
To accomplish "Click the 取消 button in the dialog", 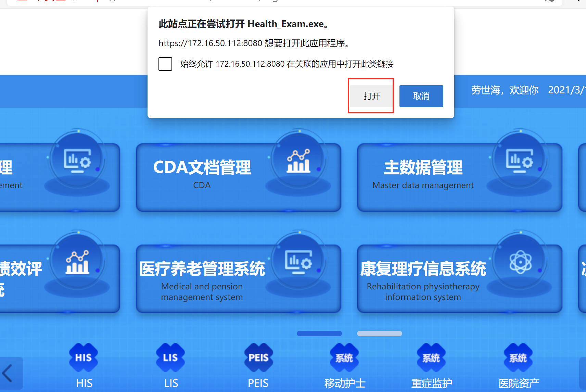I will click(x=421, y=96).
